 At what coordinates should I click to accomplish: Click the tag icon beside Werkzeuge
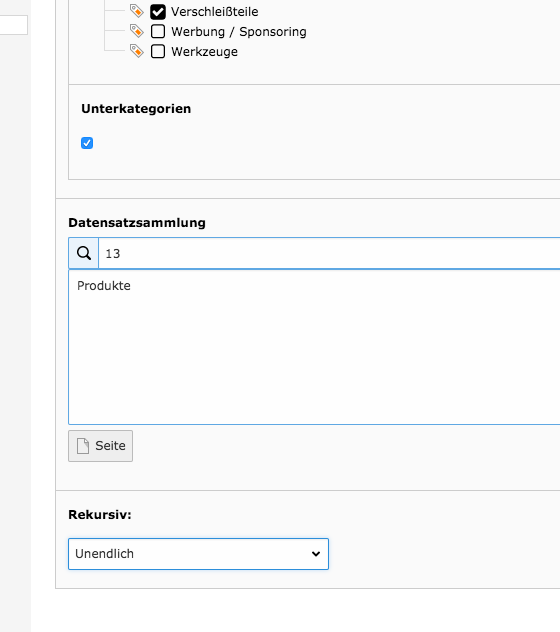[x=137, y=51]
